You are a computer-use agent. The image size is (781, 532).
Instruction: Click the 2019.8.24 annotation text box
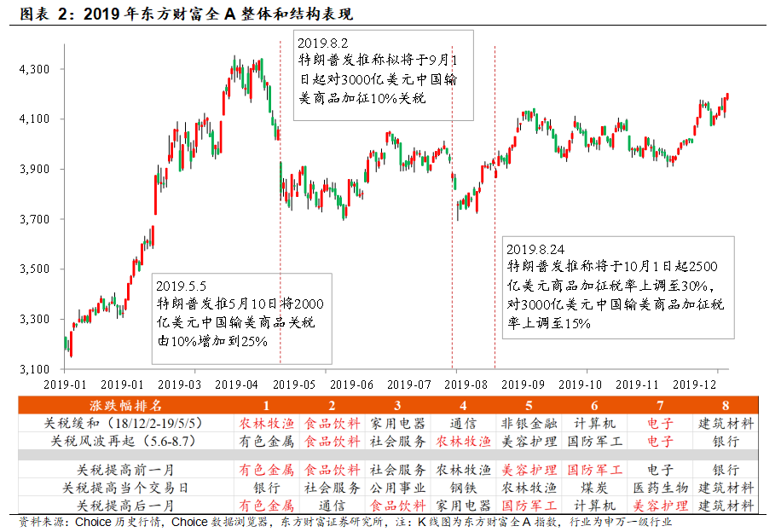616,286
